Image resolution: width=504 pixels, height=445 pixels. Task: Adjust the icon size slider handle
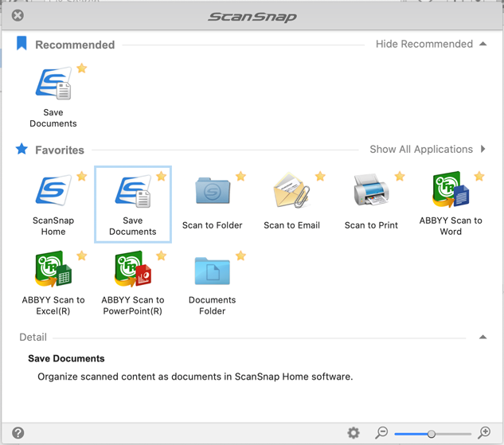[432, 434]
